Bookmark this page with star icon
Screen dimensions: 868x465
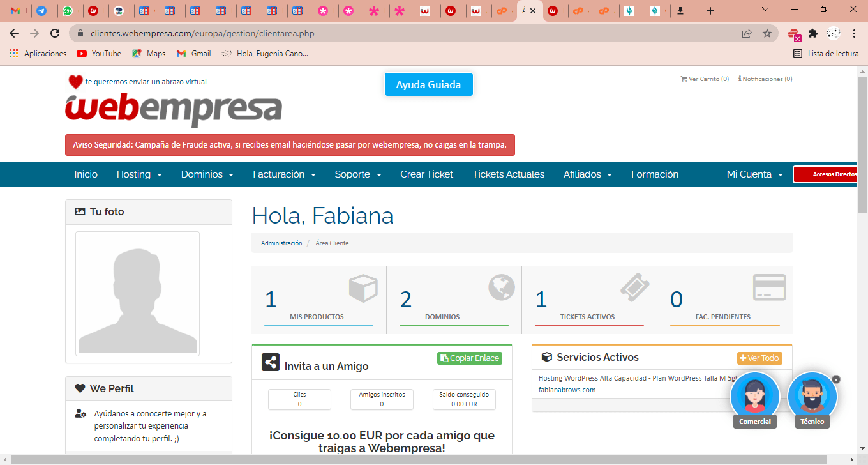click(x=767, y=33)
